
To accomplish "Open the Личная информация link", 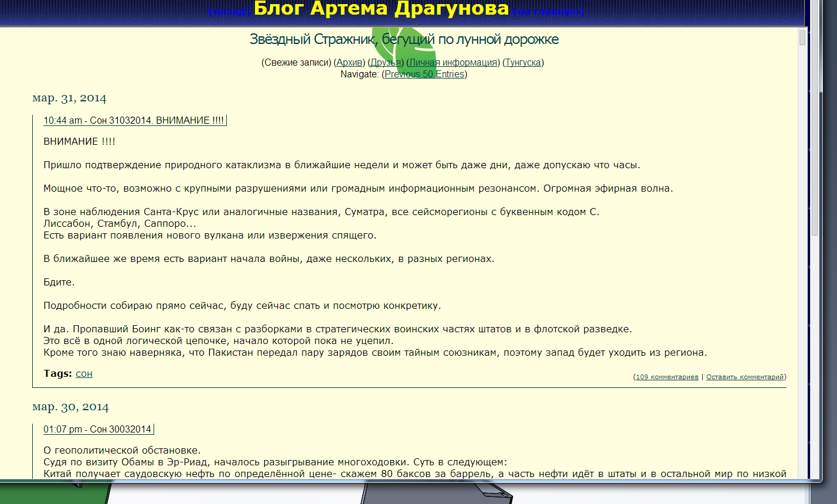I will click(453, 62).
